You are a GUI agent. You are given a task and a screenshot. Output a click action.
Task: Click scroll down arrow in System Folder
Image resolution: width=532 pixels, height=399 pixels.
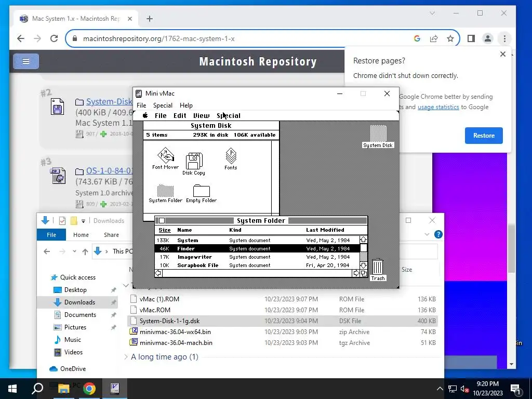(363, 265)
